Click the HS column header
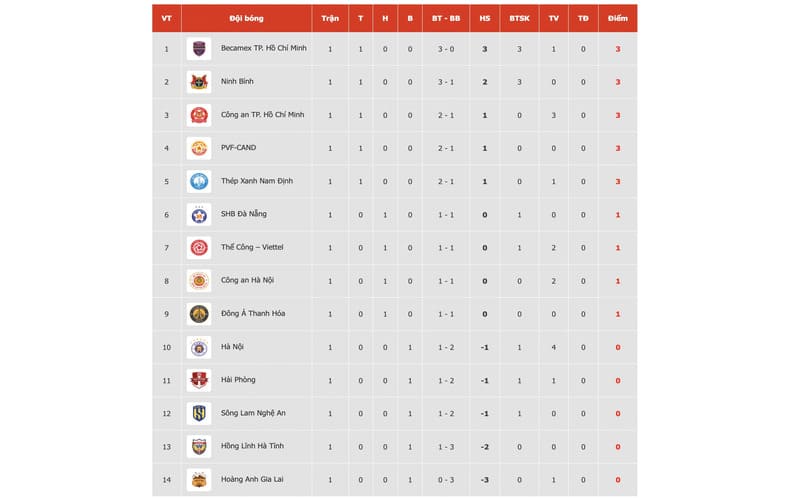800x500 pixels. (x=485, y=18)
